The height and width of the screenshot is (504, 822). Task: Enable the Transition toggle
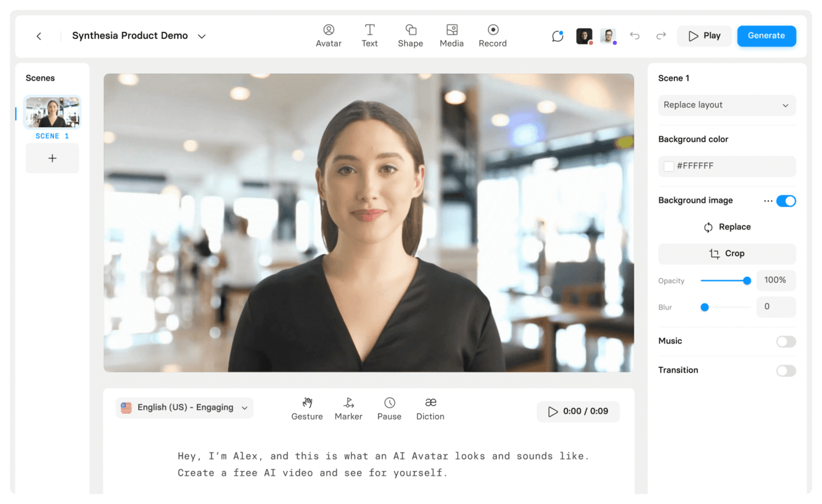[786, 371]
